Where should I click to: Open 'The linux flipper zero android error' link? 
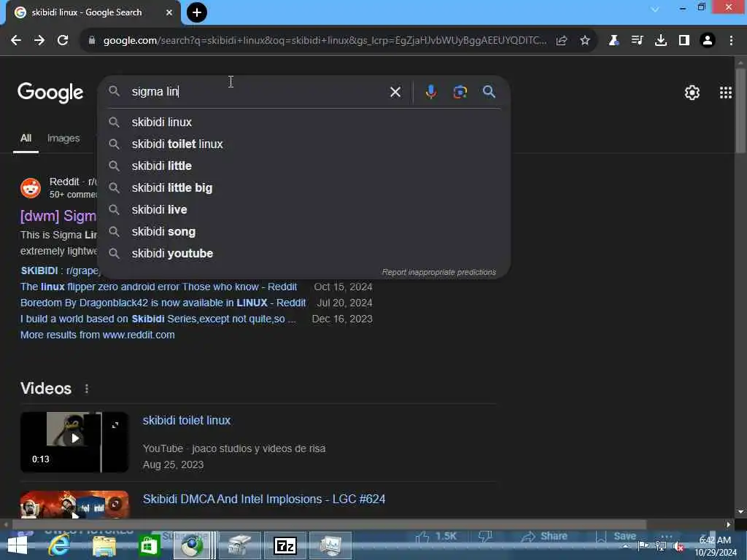[x=158, y=287]
